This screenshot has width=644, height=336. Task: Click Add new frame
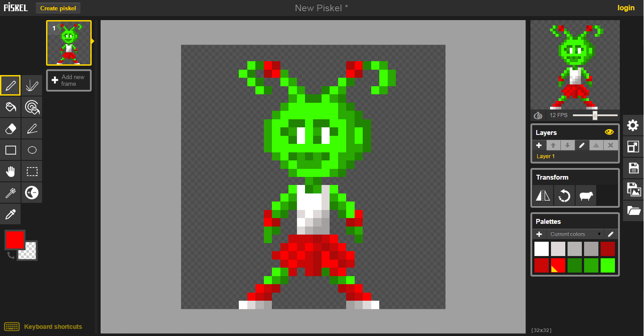(x=69, y=80)
